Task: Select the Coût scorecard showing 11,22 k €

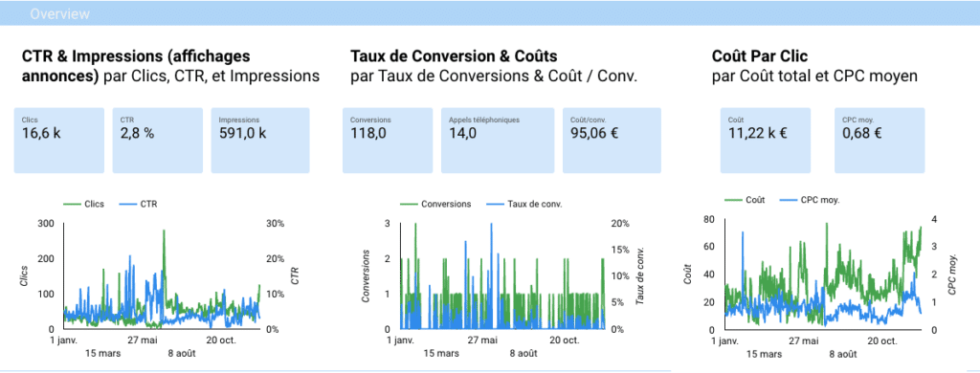Action: coord(766,141)
